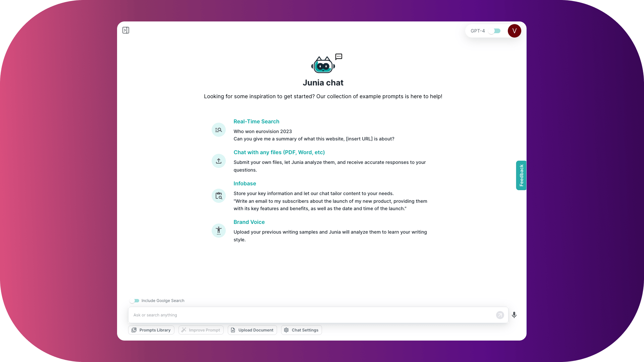The image size is (644, 362).
Task: Focus the Ask or search anything field
Action: coord(312,315)
